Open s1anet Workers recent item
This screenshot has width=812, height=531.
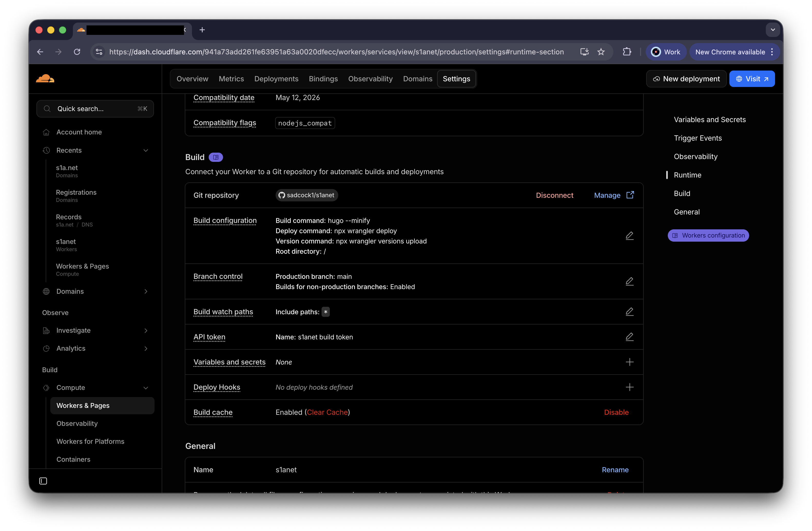pos(66,245)
